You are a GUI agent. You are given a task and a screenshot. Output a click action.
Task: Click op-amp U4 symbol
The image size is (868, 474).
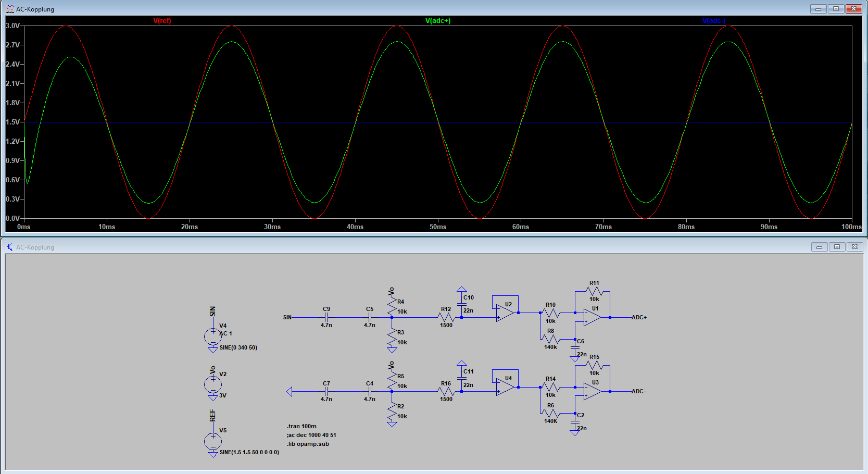(x=505, y=387)
